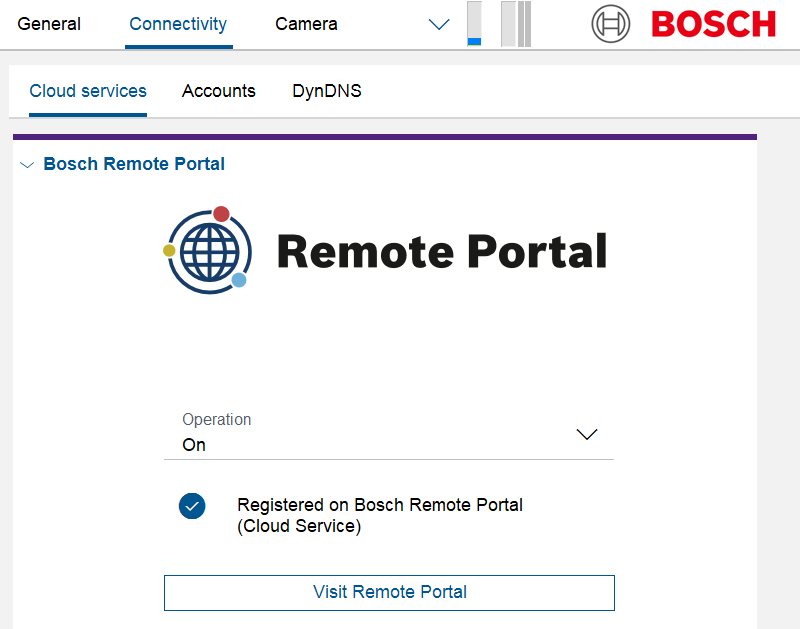The width and height of the screenshot is (800, 629).
Task: Click the gray triple-bar status indicator
Action: tap(516, 24)
